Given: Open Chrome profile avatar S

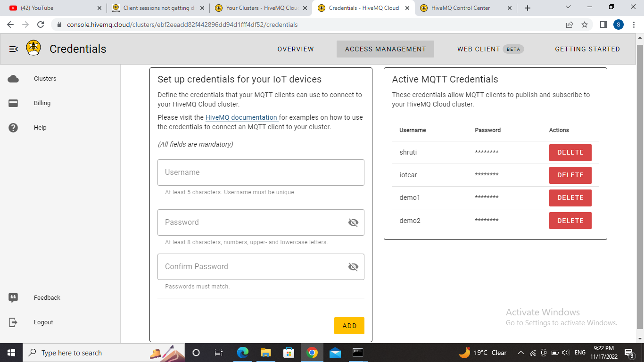Looking at the screenshot, I should point(618,25).
